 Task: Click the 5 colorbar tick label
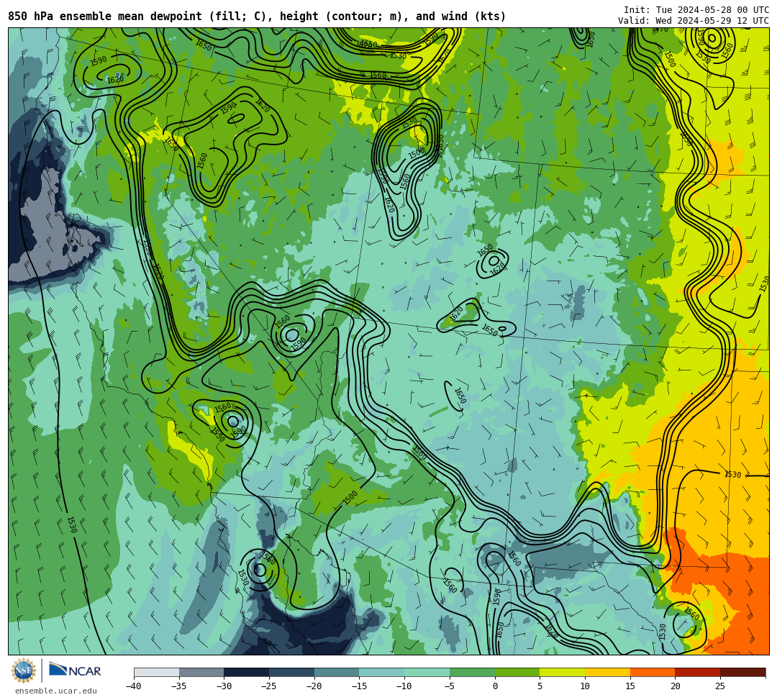tap(540, 686)
